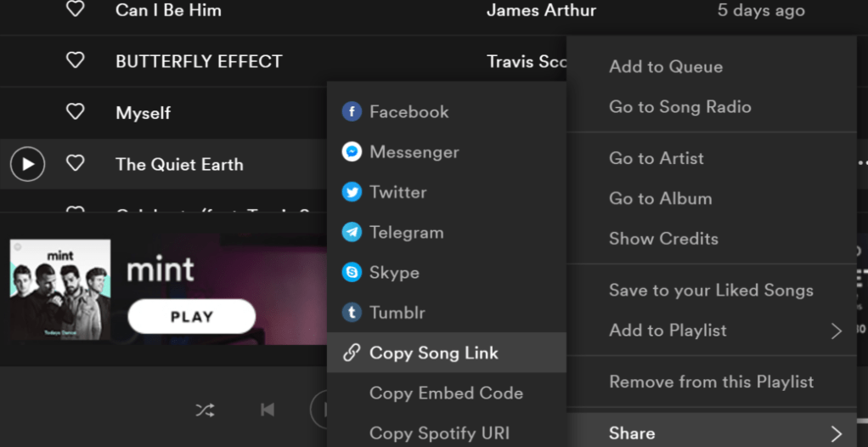Open the James Arthur artist link
Image resolution: width=868 pixels, height=447 pixels.
coord(541,10)
